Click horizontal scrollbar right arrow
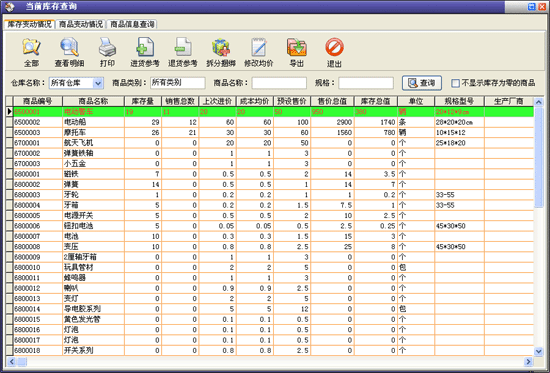The width and height of the screenshot is (550, 373). tap(528, 361)
